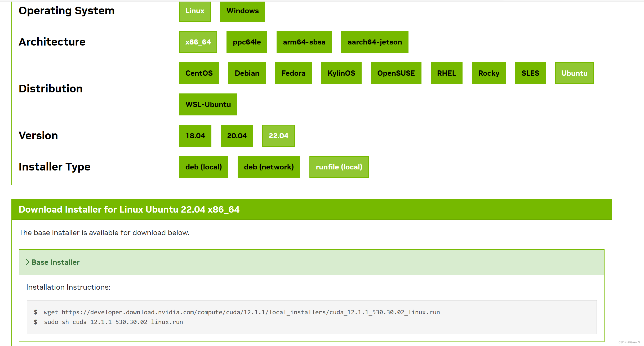Choose version 18.04
Viewport: 644px width, 346px height.
[195, 136]
